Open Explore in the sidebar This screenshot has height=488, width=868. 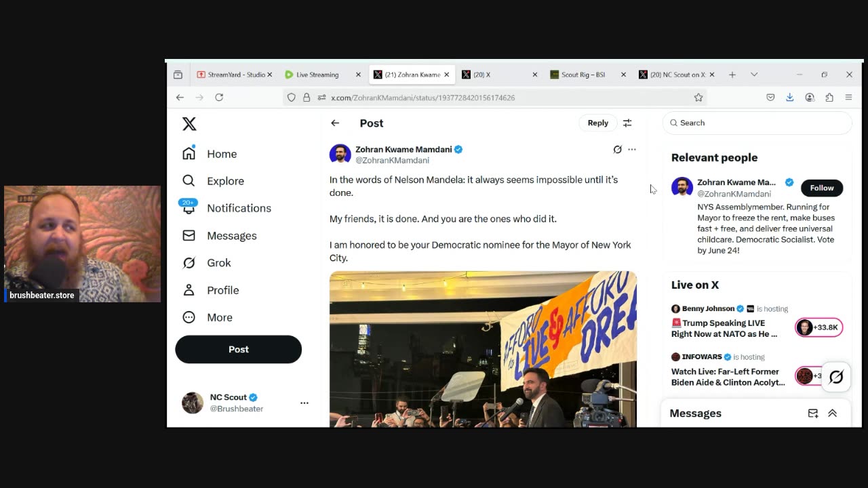[213, 181]
